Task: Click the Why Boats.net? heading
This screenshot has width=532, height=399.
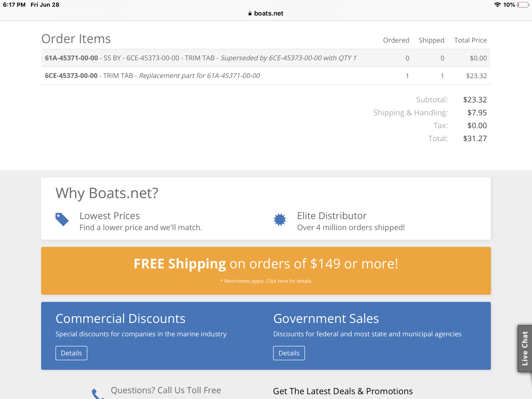Action: pyautogui.click(x=107, y=193)
